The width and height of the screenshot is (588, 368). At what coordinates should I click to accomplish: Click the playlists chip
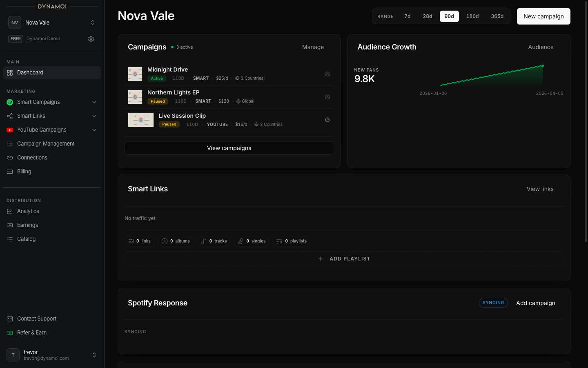(291, 241)
